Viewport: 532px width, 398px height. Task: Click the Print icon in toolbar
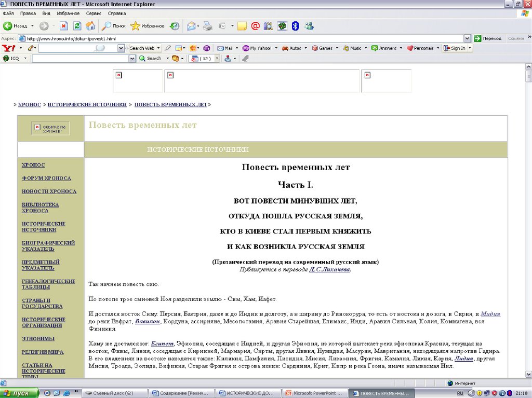tap(207, 26)
